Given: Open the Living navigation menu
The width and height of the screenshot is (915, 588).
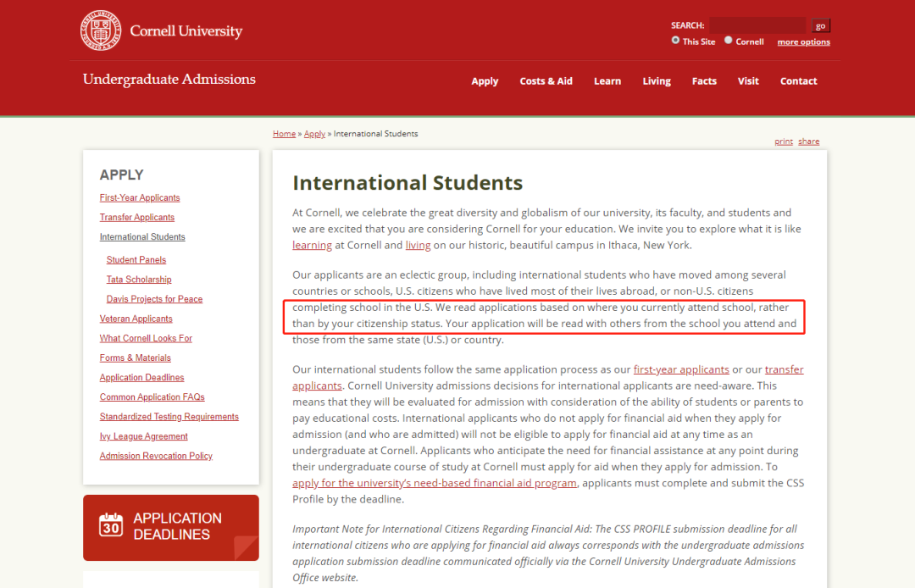Looking at the screenshot, I should click(657, 81).
